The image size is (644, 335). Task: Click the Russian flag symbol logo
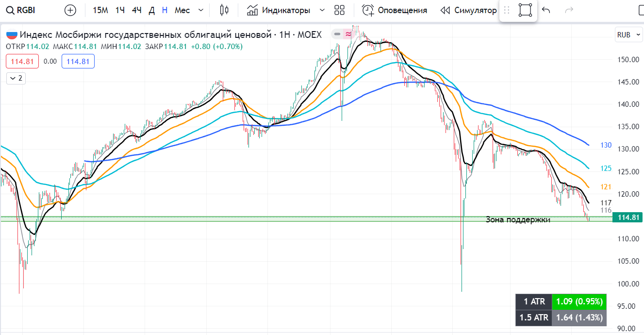[12, 35]
